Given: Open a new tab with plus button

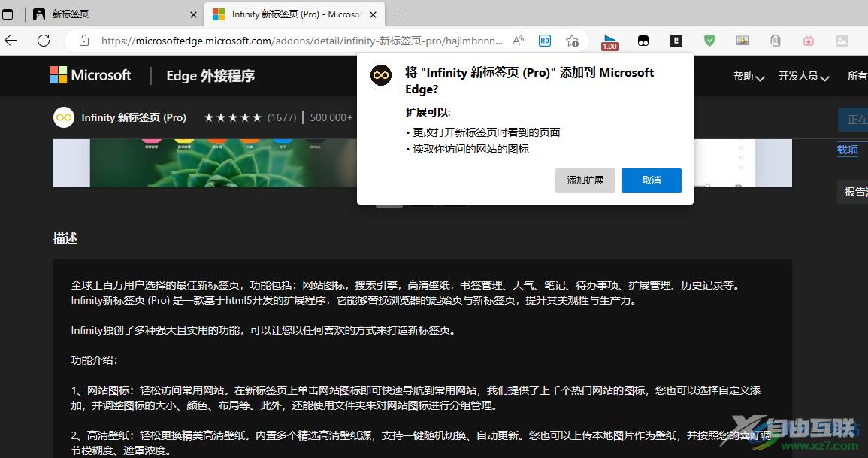Looking at the screenshot, I should (x=398, y=14).
